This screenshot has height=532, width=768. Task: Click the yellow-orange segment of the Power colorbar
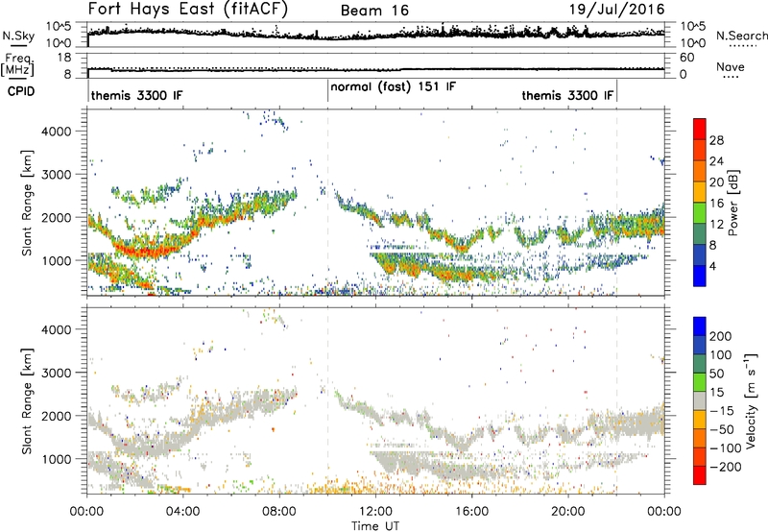tap(700, 191)
